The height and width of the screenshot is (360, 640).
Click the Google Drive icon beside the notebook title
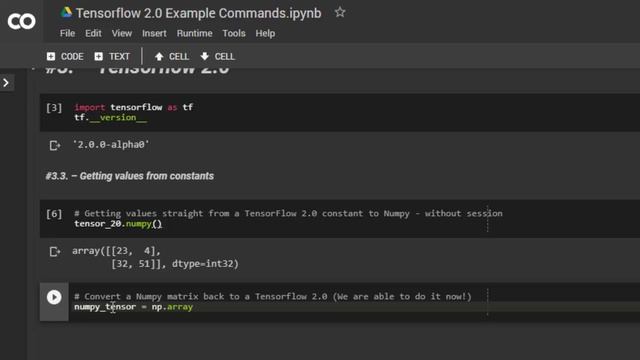66,13
